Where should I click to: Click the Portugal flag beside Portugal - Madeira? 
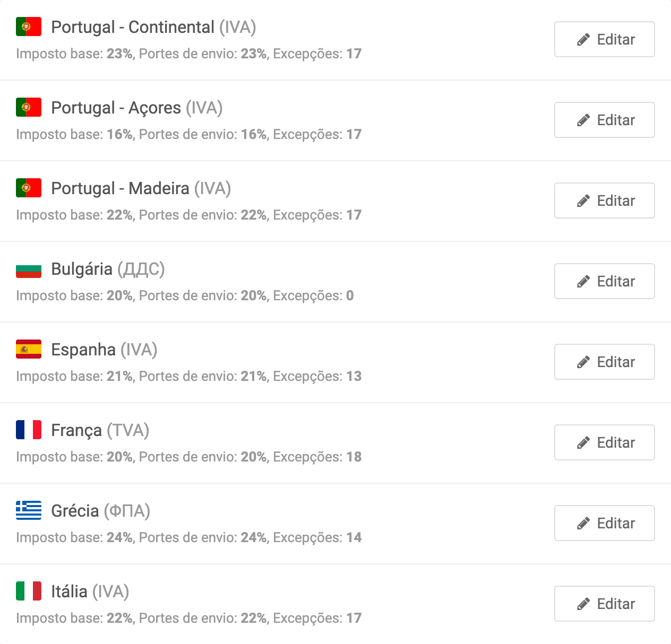point(29,188)
